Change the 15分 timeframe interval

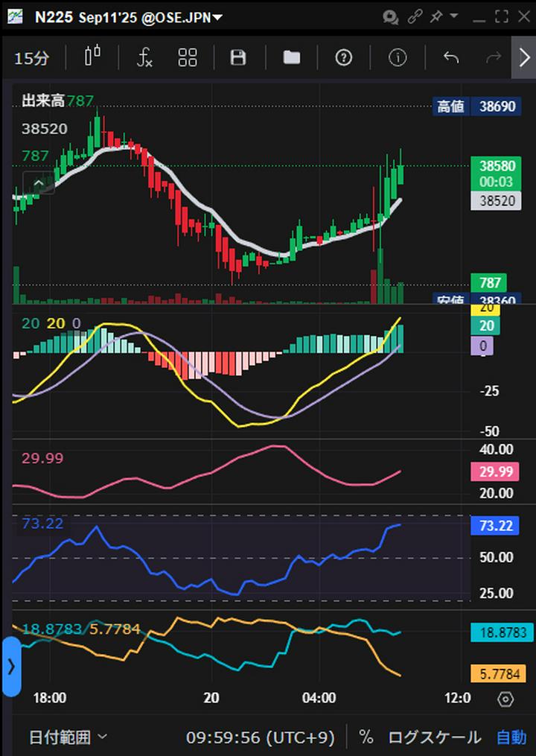pos(31,58)
